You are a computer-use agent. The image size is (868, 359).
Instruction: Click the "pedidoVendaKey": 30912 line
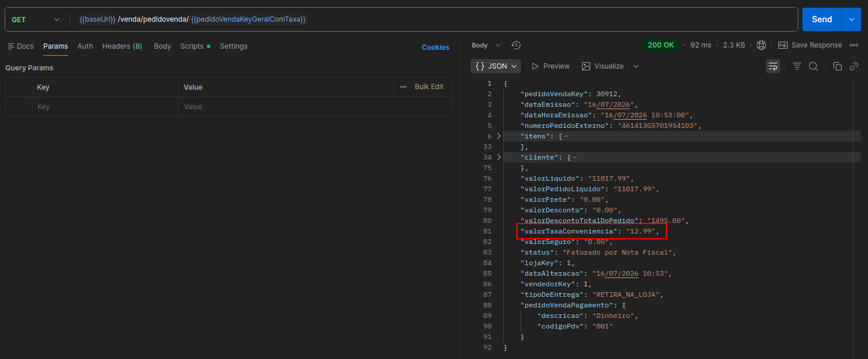(570, 94)
